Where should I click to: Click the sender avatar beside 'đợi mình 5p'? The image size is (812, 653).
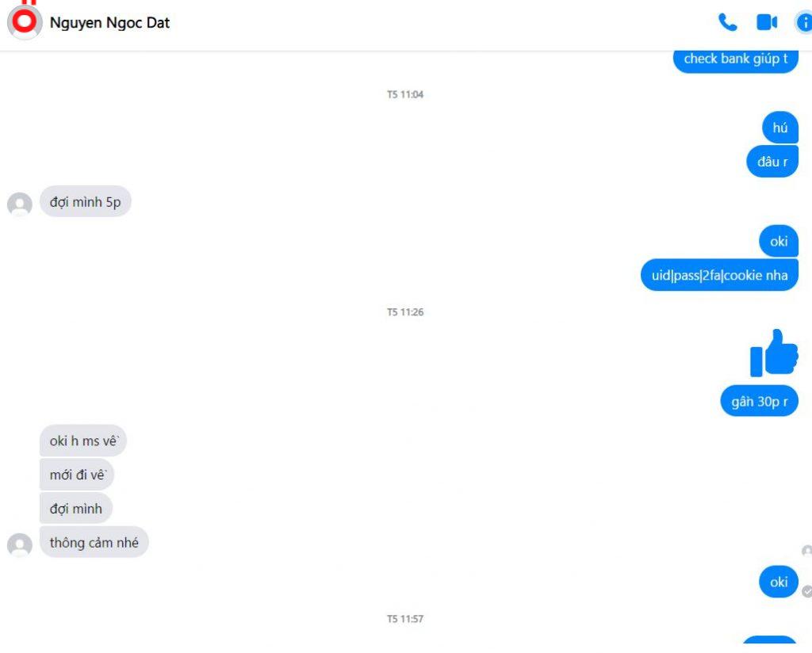click(x=20, y=204)
